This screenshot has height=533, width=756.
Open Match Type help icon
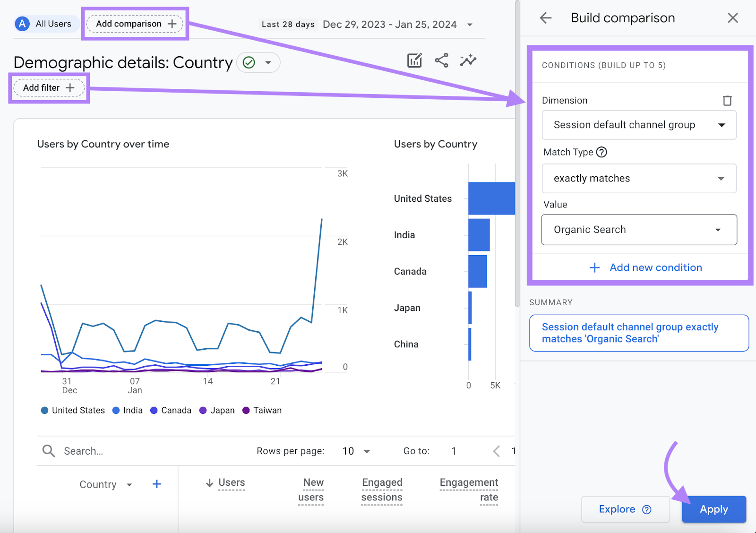coord(601,152)
